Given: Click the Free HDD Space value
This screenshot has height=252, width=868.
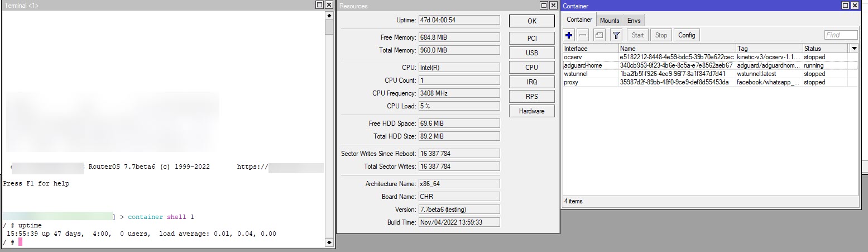Looking at the screenshot, I should (459, 123).
